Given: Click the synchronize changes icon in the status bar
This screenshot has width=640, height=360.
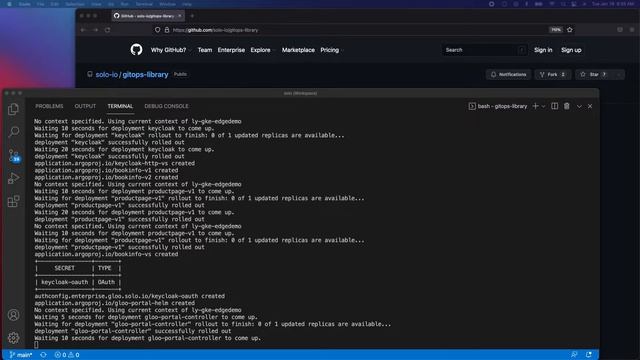Looking at the screenshot, I should 43,355.
